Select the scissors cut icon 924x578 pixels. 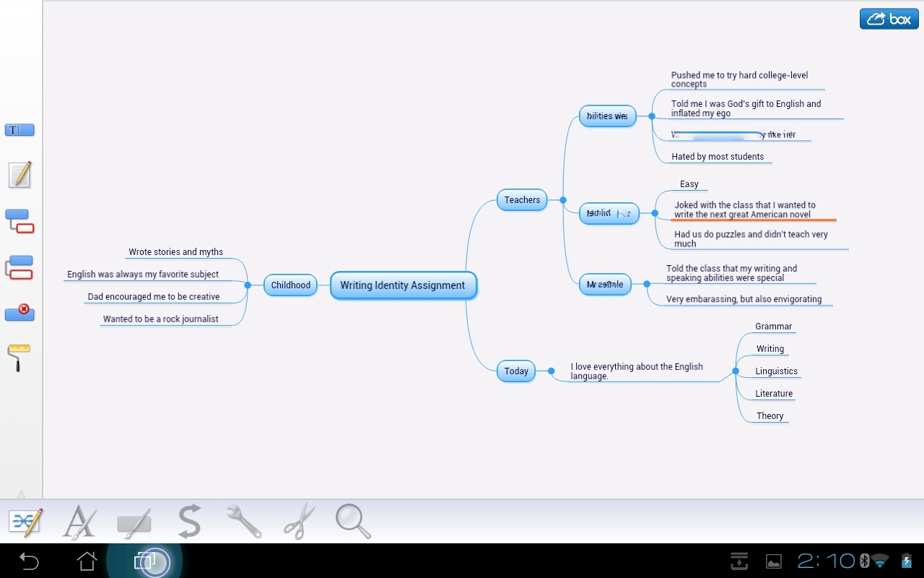[x=299, y=521]
